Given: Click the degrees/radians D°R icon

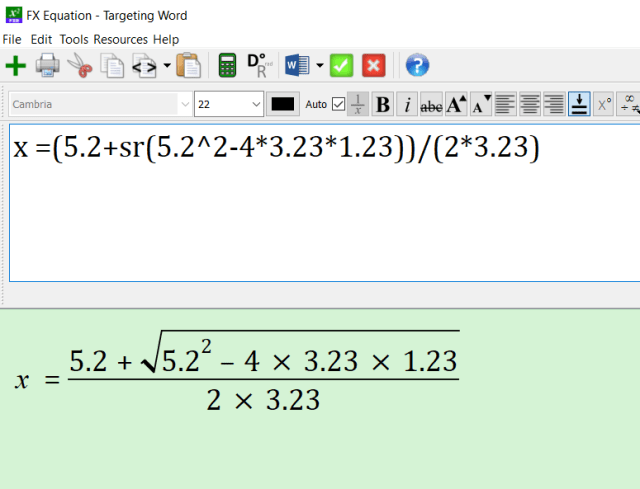Looking at the screenshot, I should 257,66.
